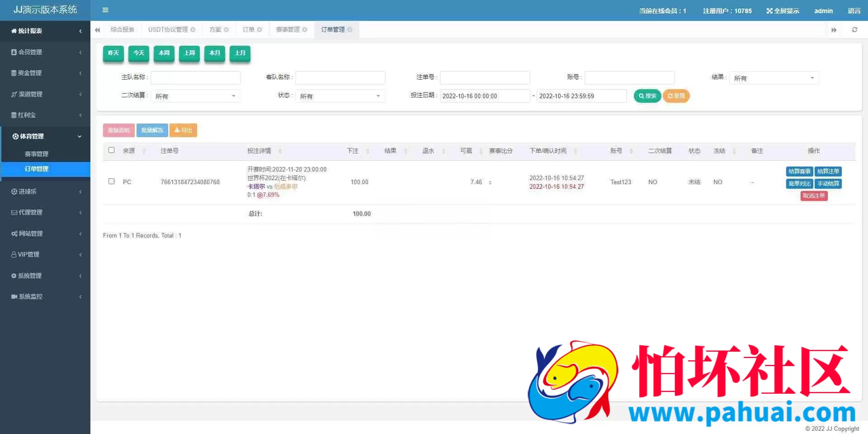Close the 订单管理 tab via its x icon
This screenshot has width=868, height=434.
tap(350, 30)
